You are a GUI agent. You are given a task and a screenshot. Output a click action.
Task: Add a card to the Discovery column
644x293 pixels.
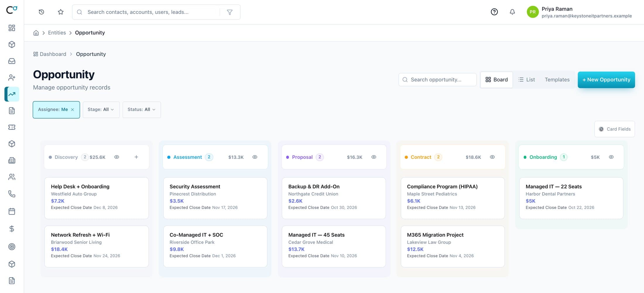click(x=136, y=157)
